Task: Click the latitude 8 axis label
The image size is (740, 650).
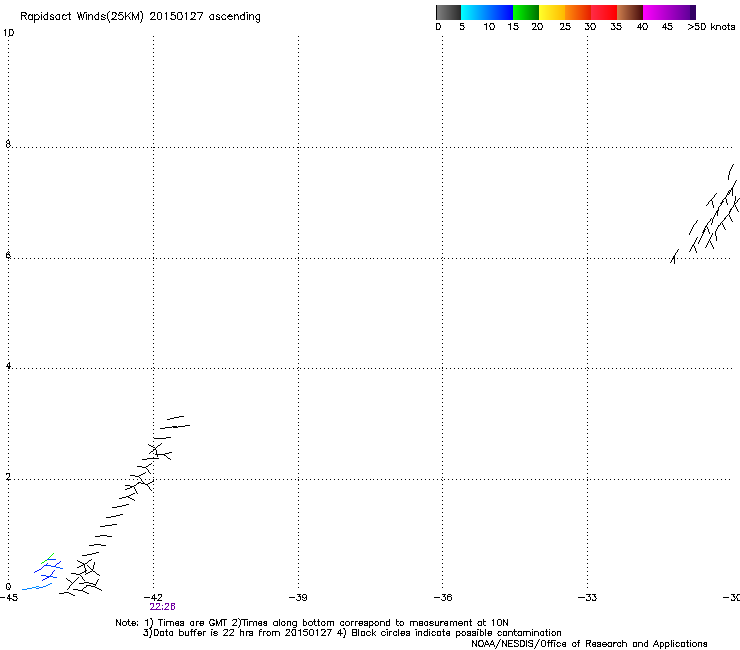Action: pyautogui.click(x=8, y=144)
